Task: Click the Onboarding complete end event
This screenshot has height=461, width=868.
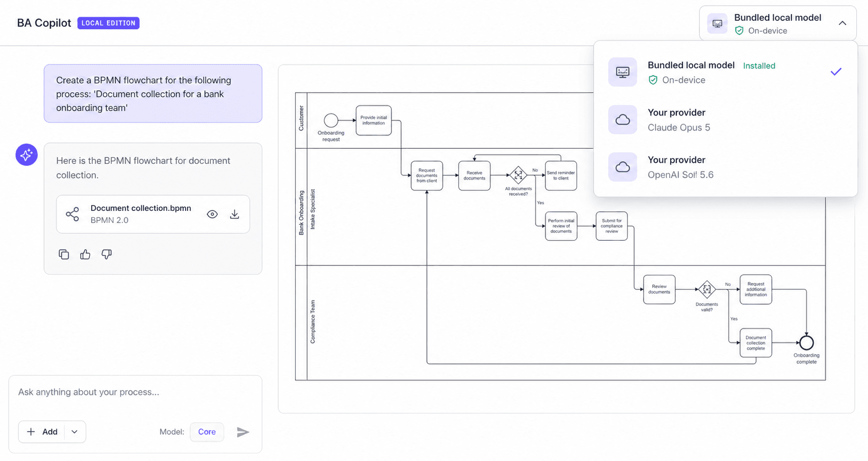Action: 806,343
